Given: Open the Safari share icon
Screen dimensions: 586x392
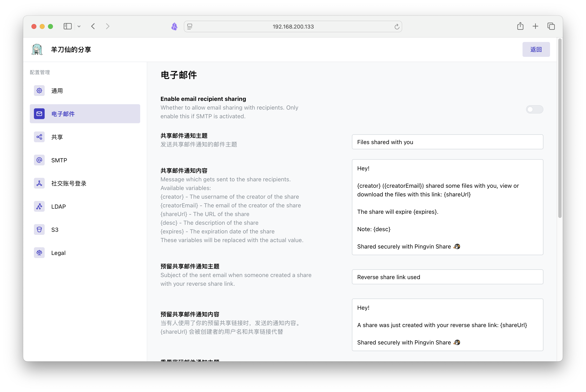Looking at the screenshot, I should (x=520, y=26).
